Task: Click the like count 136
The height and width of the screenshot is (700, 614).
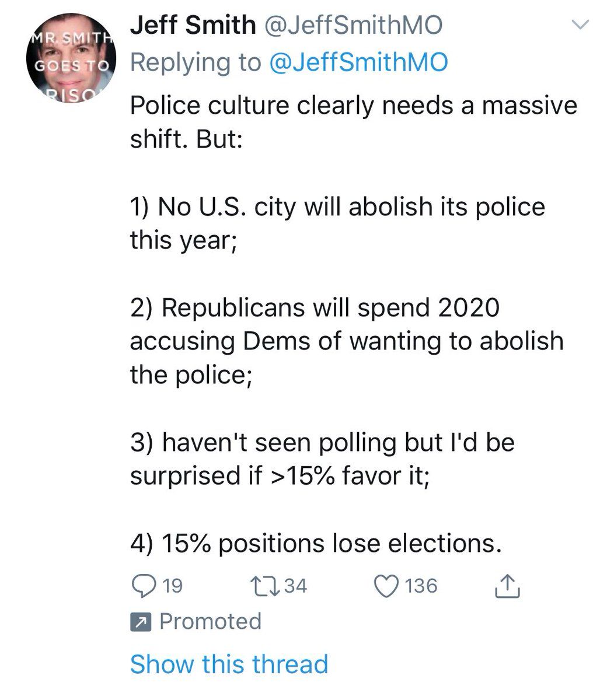Action: point(421,586)
